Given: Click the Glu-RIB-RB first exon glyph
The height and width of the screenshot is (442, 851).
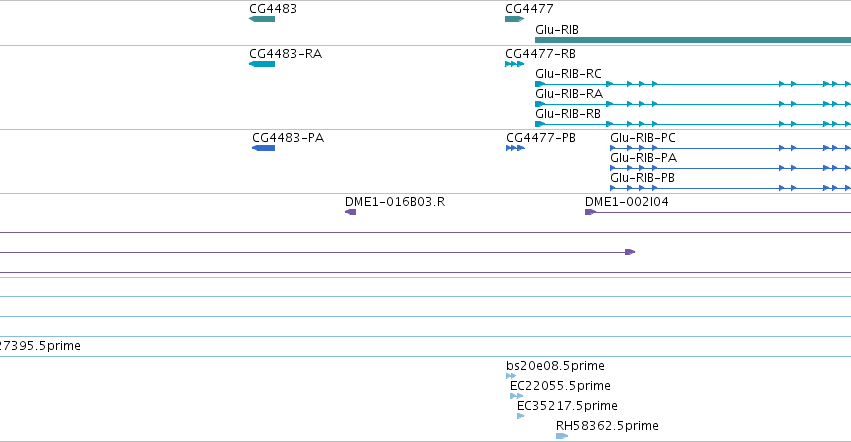Looking at the screenshot, I should (x=540, y=124).
